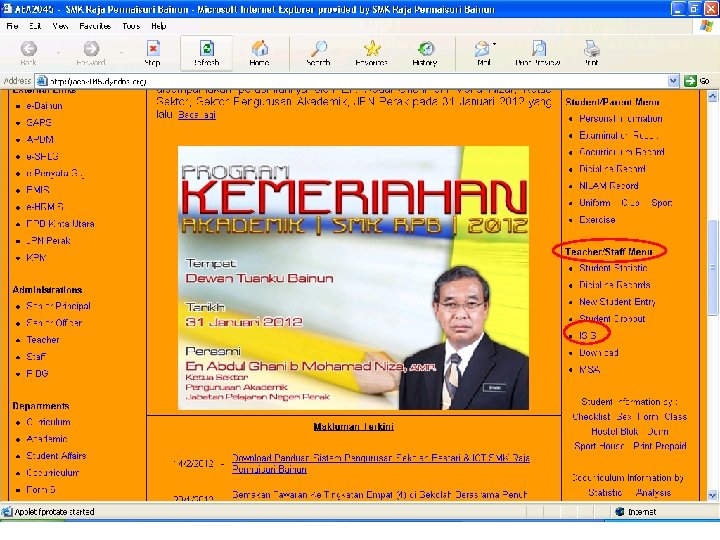Open the Senior Officer link
The width and height of the screenshot is (720, 540).
coord(54,323)
